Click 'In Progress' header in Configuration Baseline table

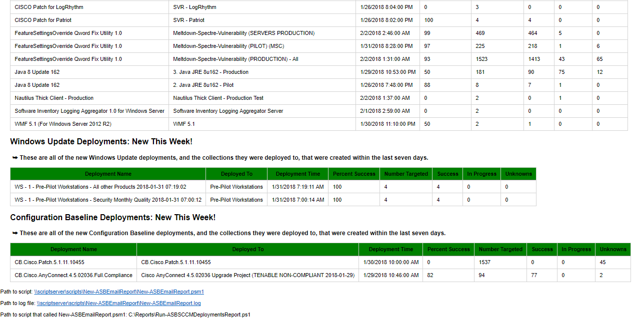pos(576,250)
